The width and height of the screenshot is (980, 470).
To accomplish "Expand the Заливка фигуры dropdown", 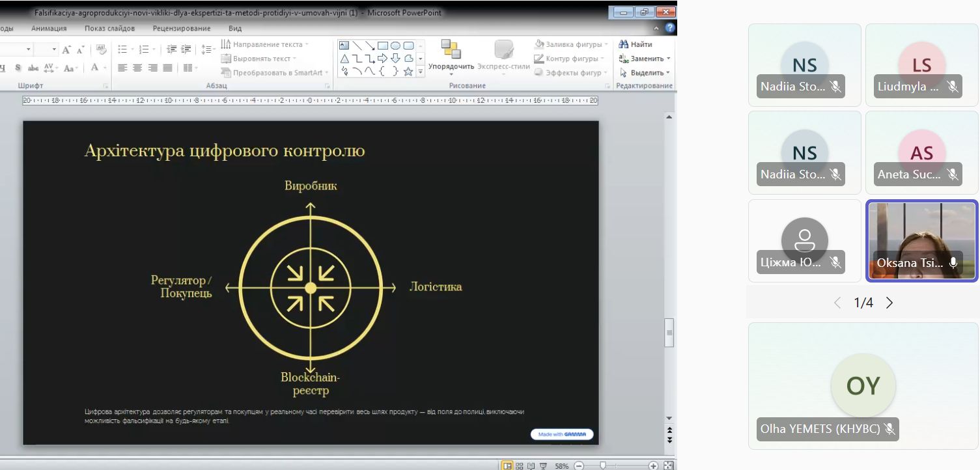I will coord(606,44).
